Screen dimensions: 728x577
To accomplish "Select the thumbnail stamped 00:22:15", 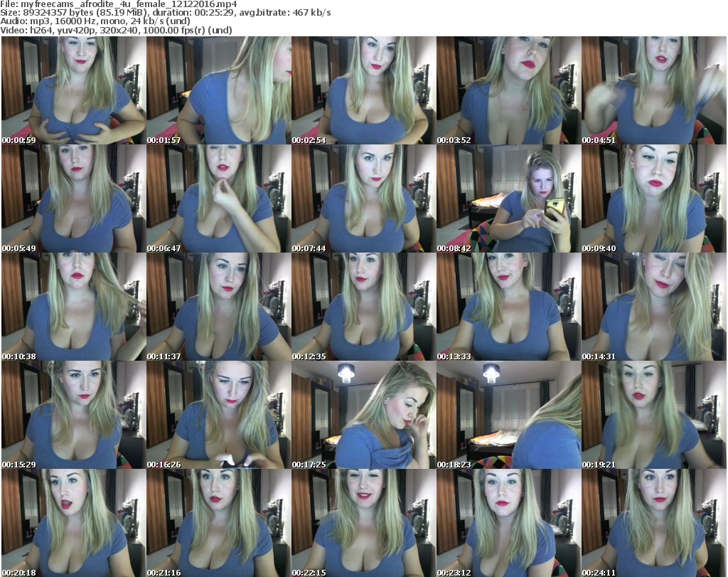I will coord(363,523).
